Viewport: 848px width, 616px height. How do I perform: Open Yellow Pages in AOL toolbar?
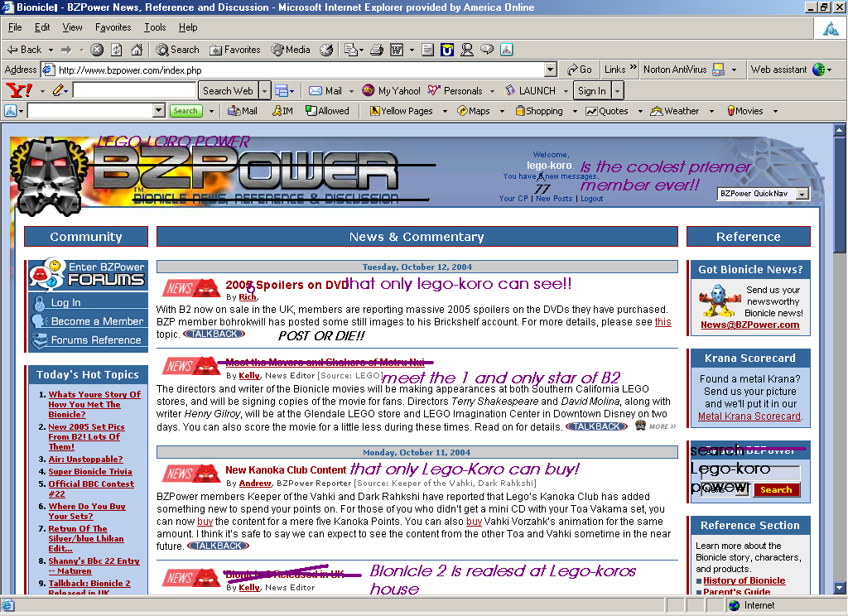(402, 111)
